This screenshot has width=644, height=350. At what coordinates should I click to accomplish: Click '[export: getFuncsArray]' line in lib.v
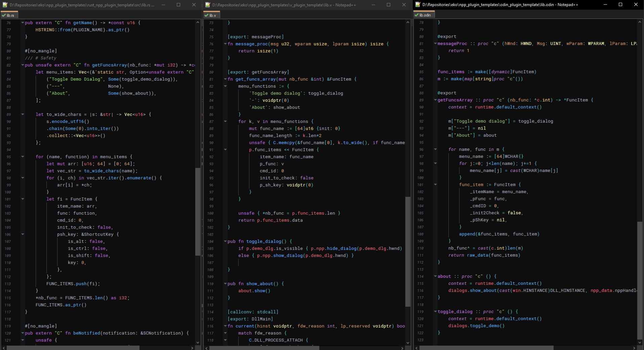[x=258, y=72]
